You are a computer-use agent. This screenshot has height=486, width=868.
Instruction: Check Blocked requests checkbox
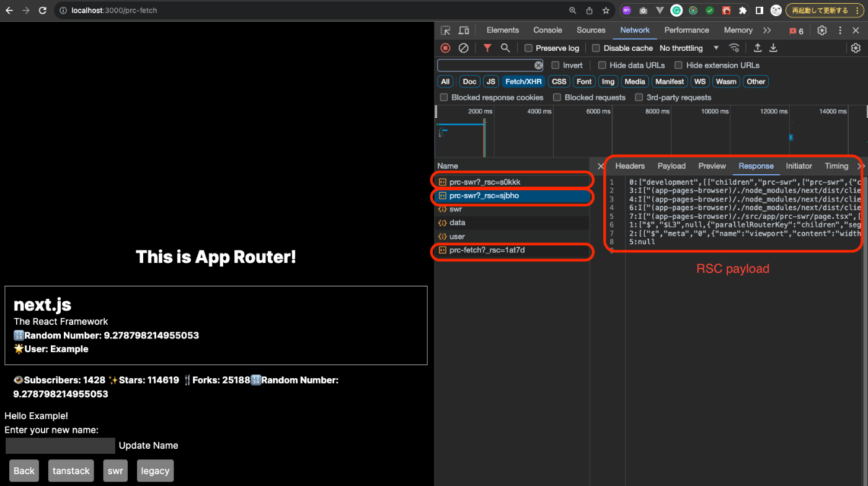(x=557, y=97)
